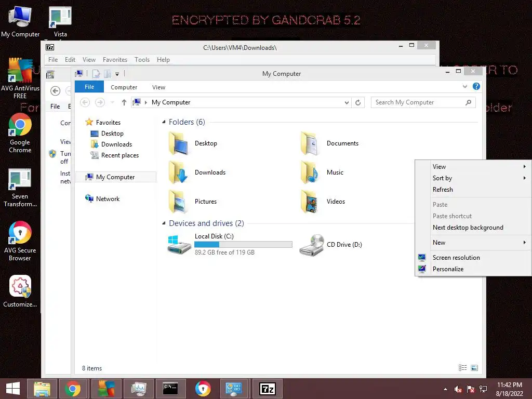This screenshot has width=532, height=399.
Task: Open 7-Zip from the taskbar
Action: (x=268, y=389)
